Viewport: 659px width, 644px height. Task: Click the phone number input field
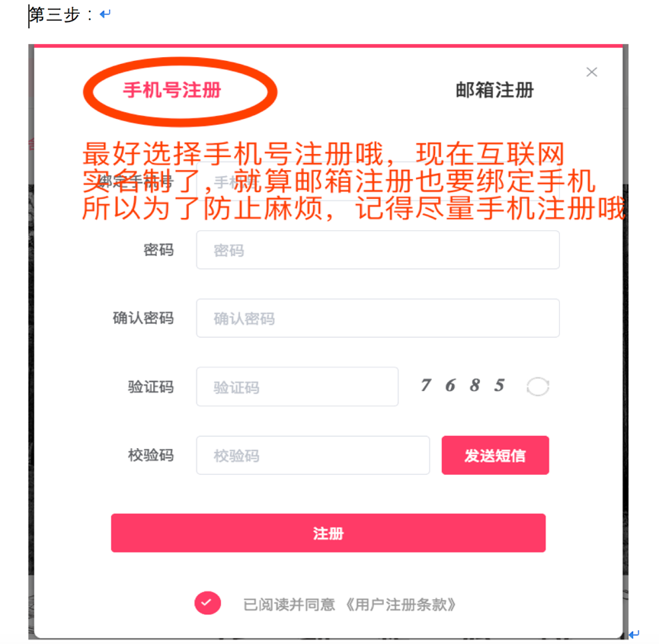click(378, 181)
